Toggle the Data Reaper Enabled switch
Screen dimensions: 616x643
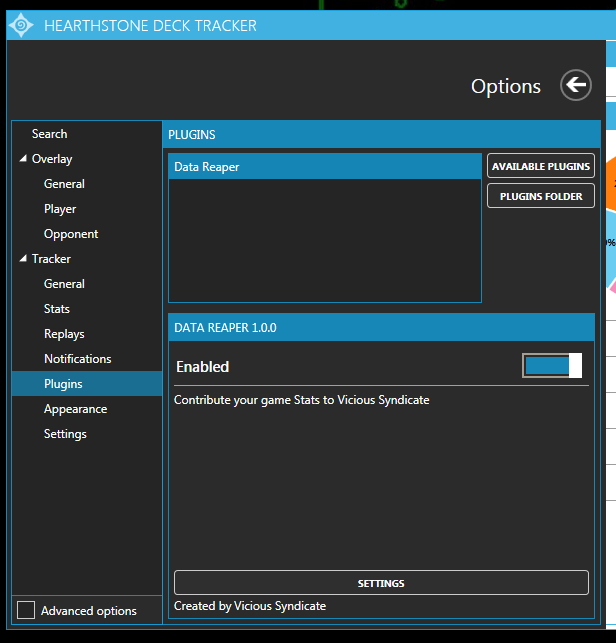coord(552,365)
